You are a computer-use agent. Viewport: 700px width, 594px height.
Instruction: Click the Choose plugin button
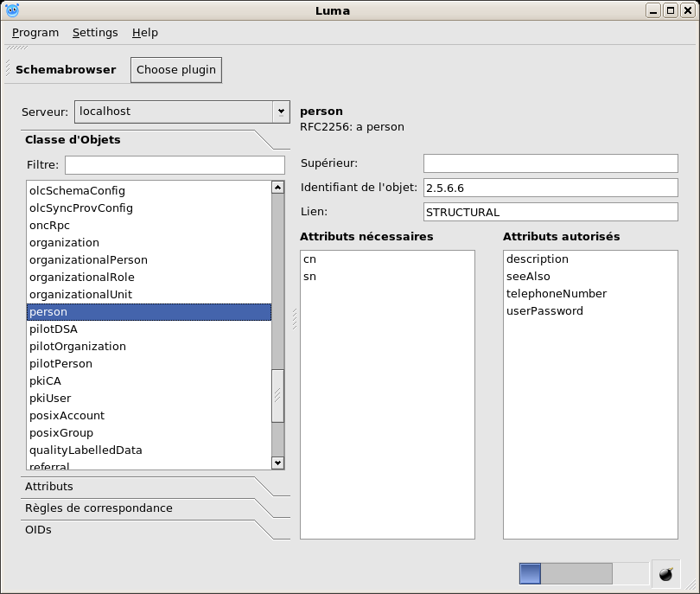[x=176, y=70]
